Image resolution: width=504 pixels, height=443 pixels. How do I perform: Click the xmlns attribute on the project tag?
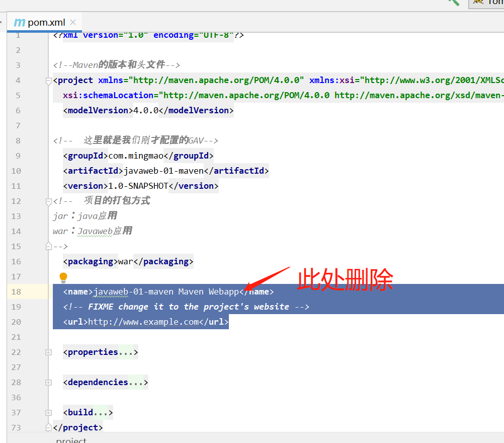(x=201, y=81)
